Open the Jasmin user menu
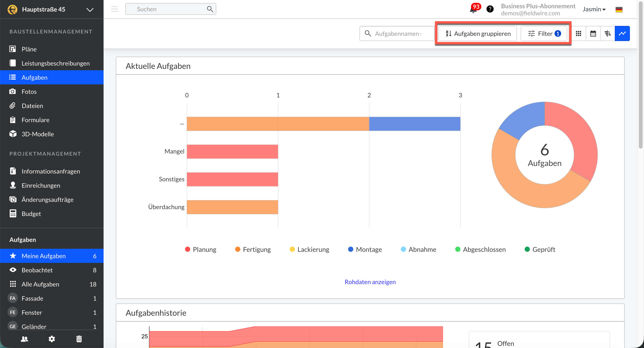 [x=594, y=9]
